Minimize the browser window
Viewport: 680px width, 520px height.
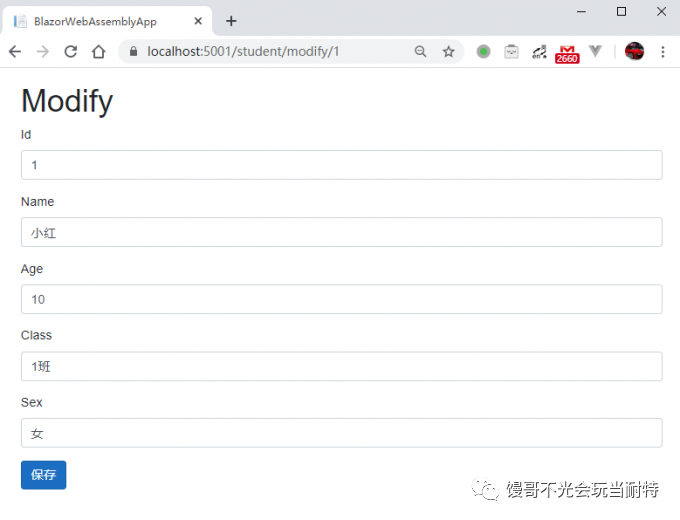tap(581, 12)
